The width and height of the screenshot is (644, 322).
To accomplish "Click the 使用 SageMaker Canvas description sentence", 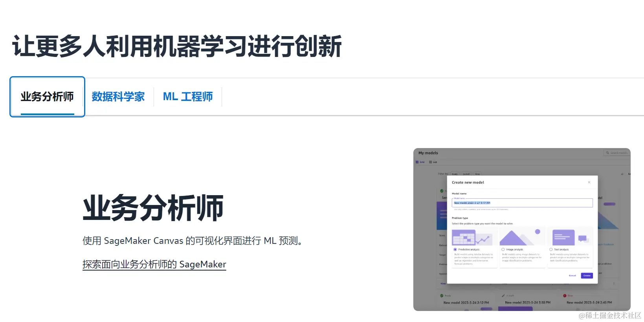I will [193, 241].
